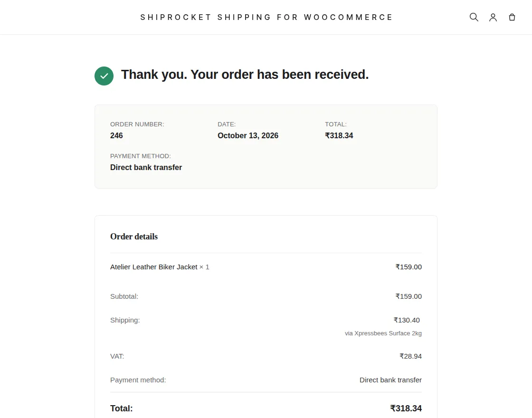Screen dimensions: 532x418
Task: Click the shipping cost ₹130.40
Action: coord(407,320)
